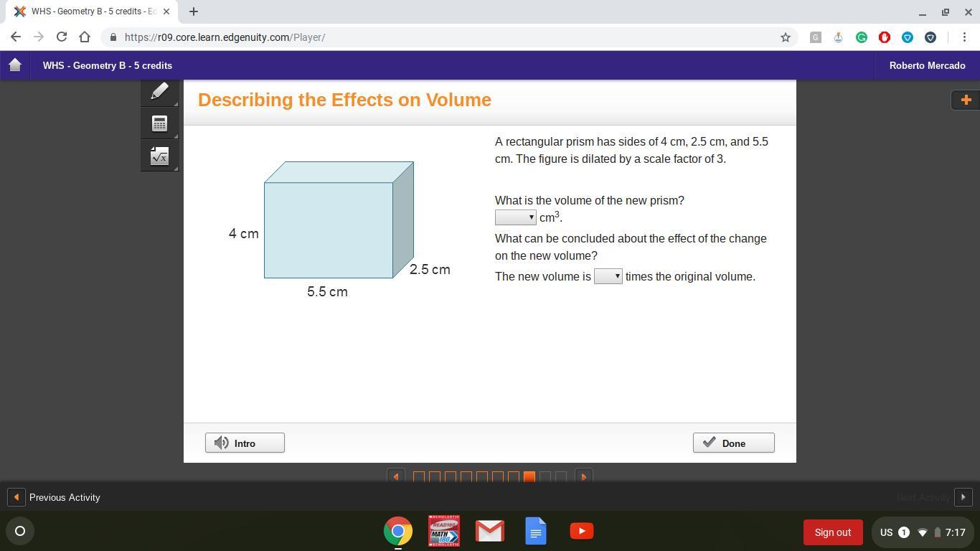This screenshot has height=551, width=980.
Task: Submit answer with Done button
Action: [x=734, y=443]
